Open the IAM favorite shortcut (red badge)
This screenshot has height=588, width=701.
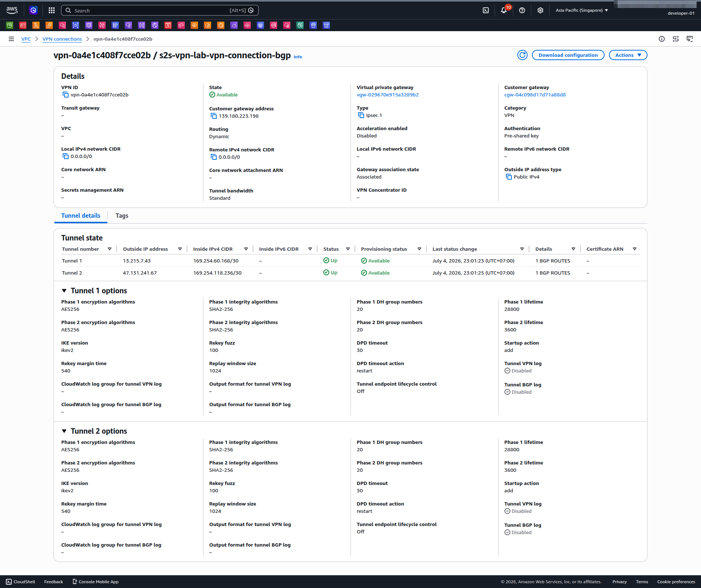[x=23, y=25]
